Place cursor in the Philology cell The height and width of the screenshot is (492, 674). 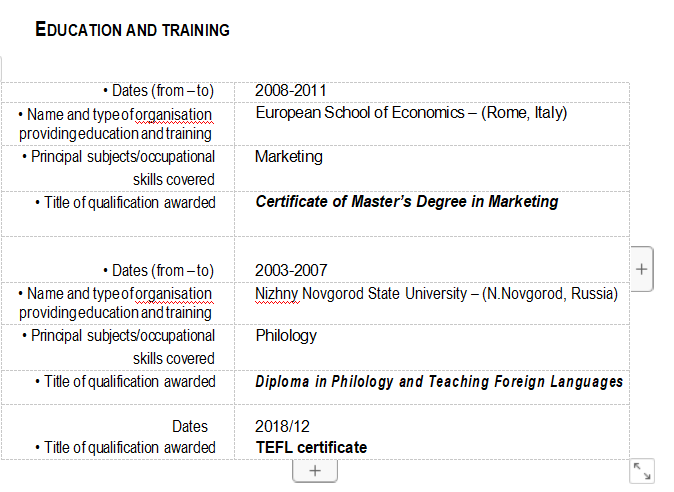pyautogui.click(x=286, y=336)
